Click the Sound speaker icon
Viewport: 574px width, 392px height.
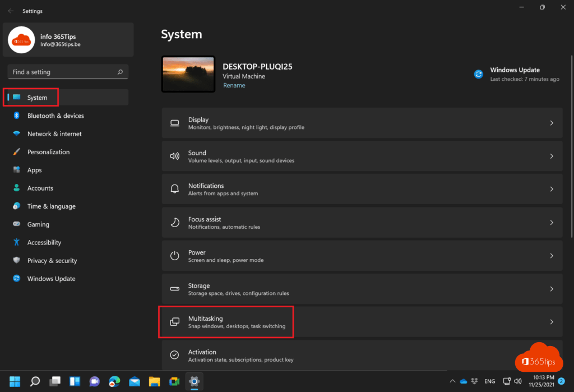[175, 156]
